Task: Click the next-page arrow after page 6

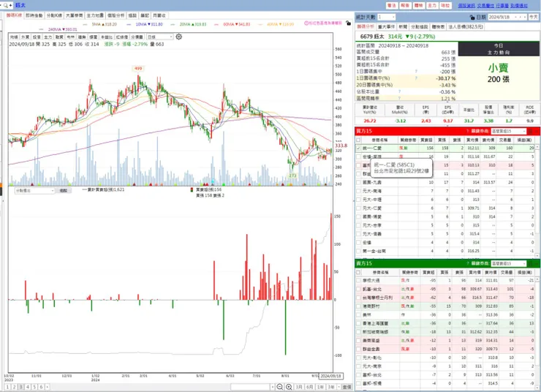Action: [48, 387]
